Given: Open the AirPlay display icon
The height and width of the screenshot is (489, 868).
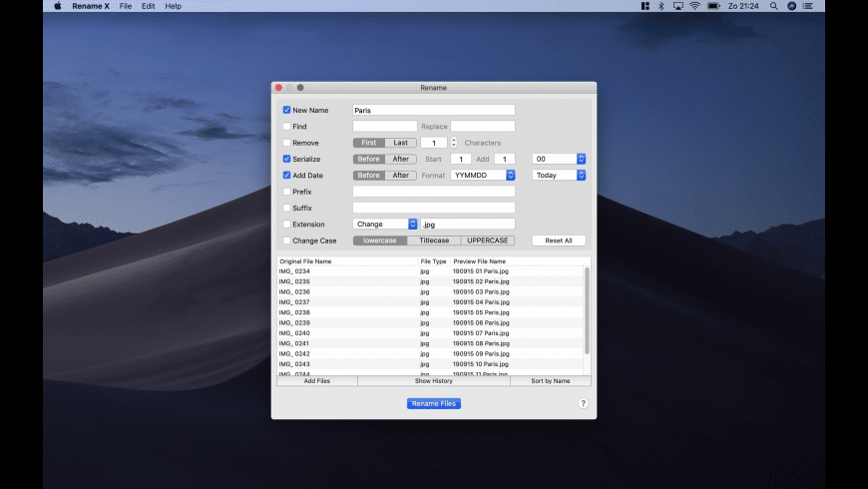Looking at the screenshot, I should pos(678,6).
